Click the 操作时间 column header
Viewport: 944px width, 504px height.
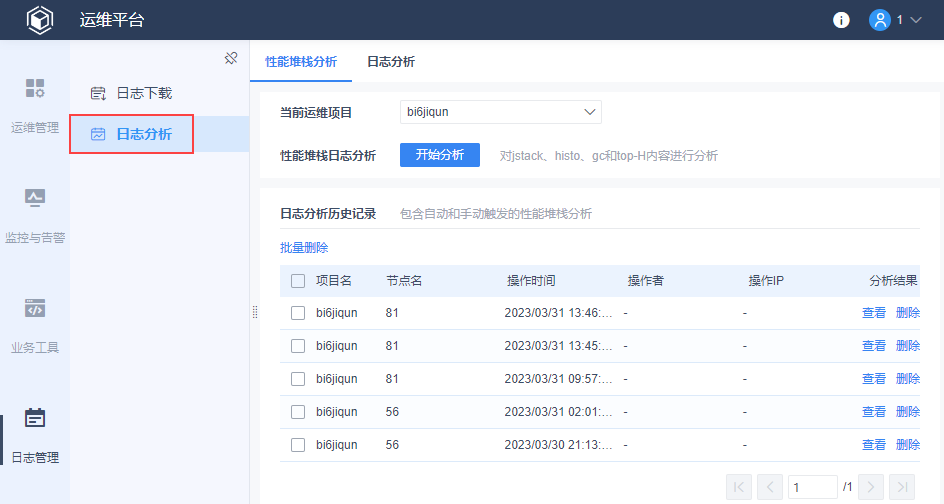[531, 281]
